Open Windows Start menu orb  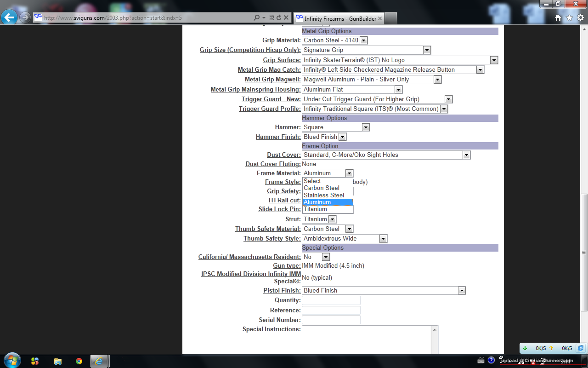tap(12, 361)
